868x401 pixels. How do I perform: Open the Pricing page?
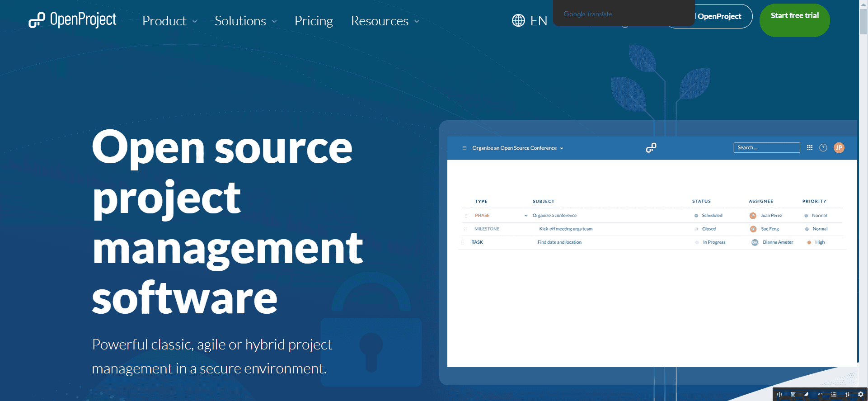coord(314,21)
